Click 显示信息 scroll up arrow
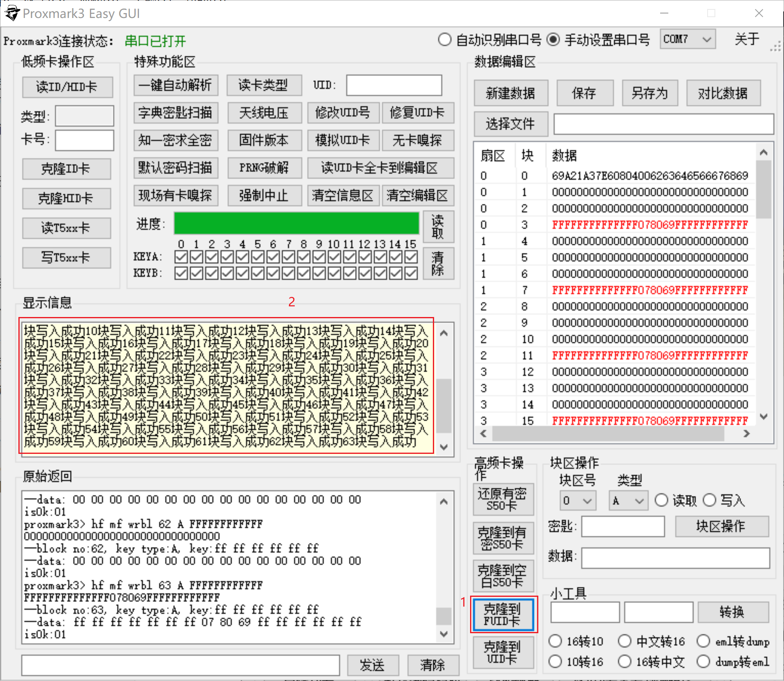The image size is (784, 681). pyautogui.click(x=444, y=333)
